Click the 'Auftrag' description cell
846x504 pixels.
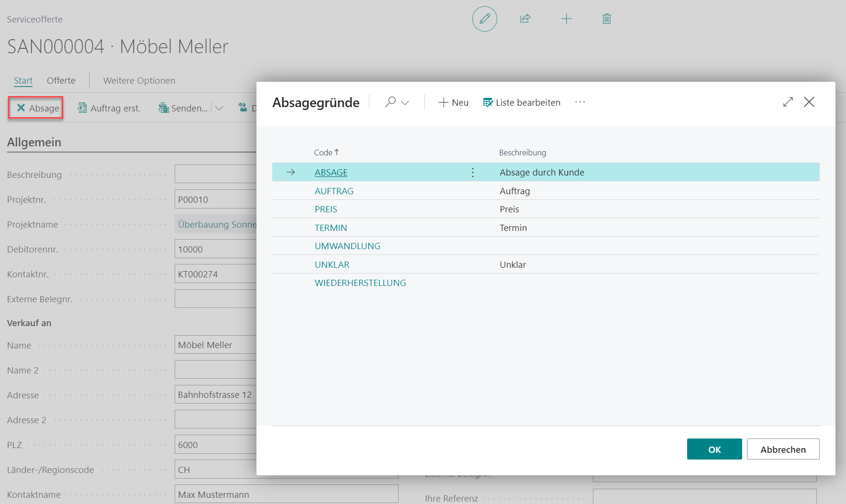(514, 191)
